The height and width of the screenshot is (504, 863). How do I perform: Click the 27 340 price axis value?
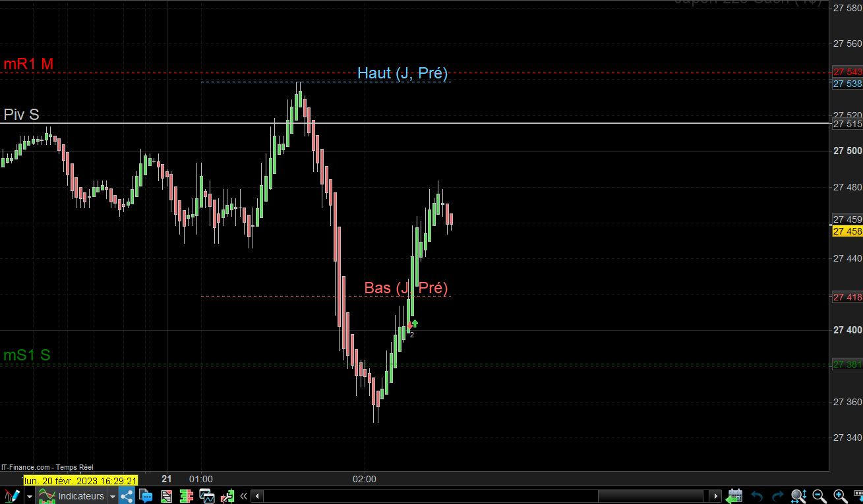point(848,437)
